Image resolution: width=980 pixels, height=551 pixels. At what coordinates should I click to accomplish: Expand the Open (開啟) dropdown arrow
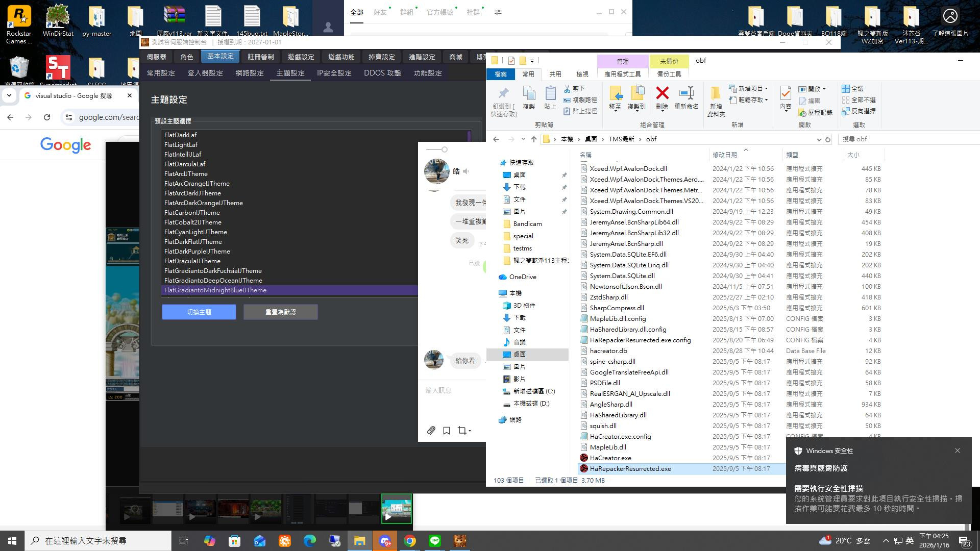pos(824,89)
